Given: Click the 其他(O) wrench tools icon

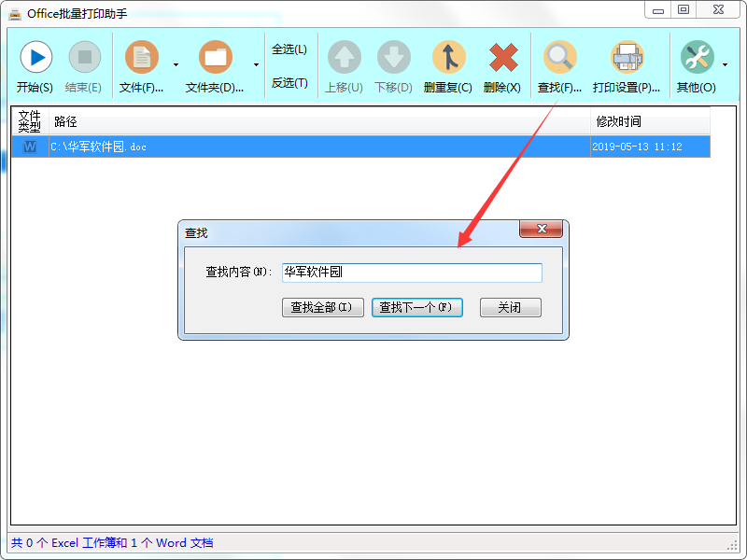Looking at the screenshot, I should [698, 58].
